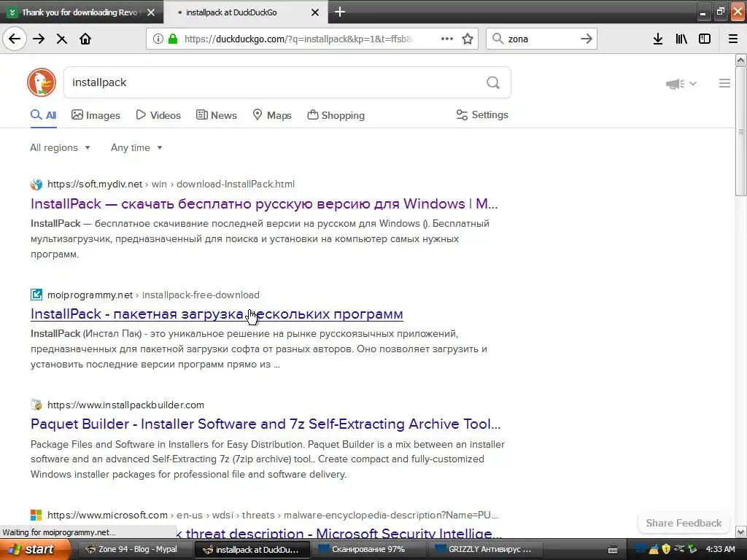Click the https://soft.mydiv.net result URL
The width and height of the screenshot is (747, 560).
[95, 184]
